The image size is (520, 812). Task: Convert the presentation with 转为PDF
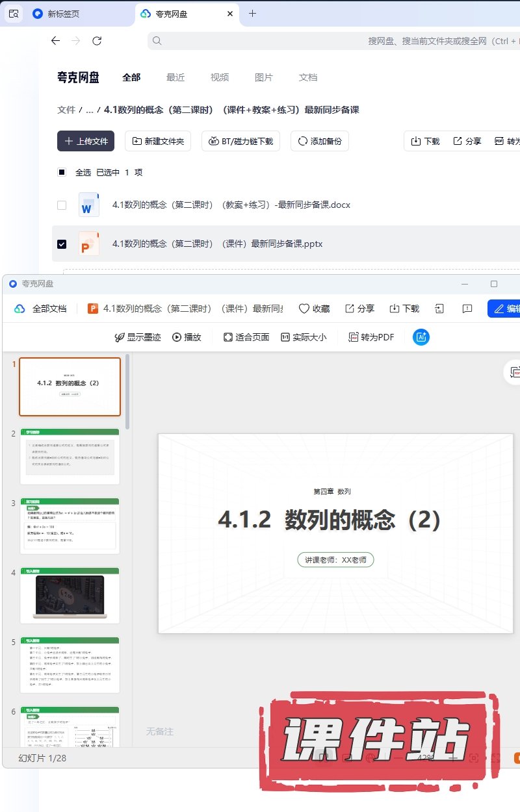pos(371,337)
